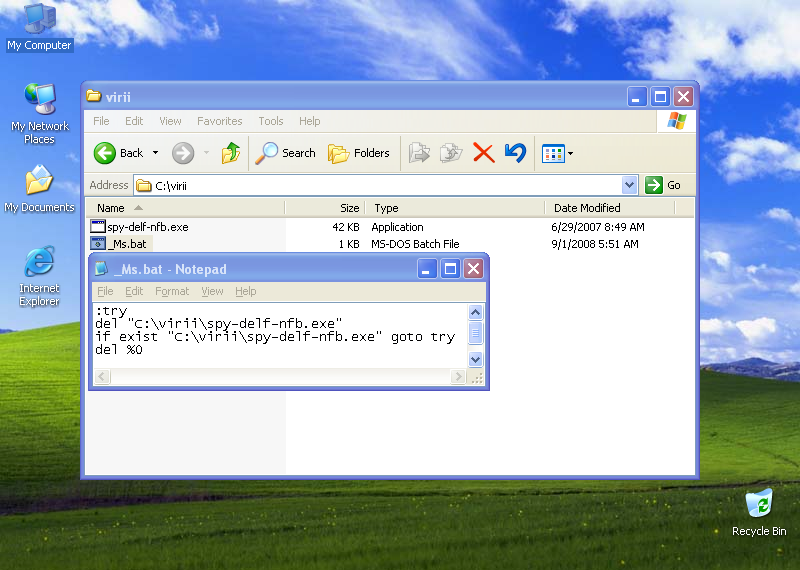Open the Edit menu in virii window
The image size is (800, 570).
pos(134,121)
